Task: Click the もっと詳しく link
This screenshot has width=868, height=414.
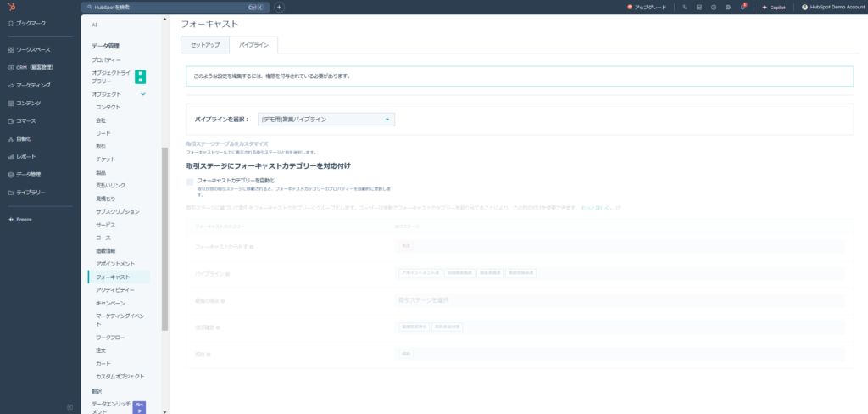Action: point(601,208)
